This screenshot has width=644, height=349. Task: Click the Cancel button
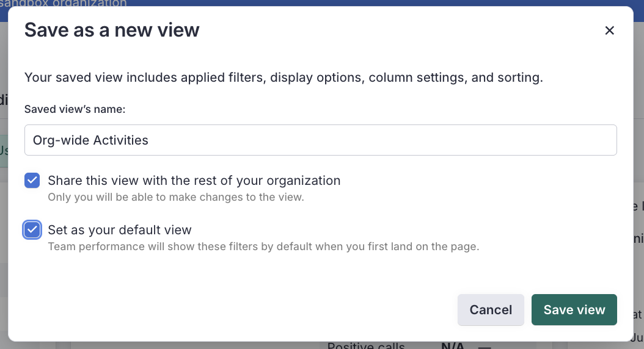491,309
